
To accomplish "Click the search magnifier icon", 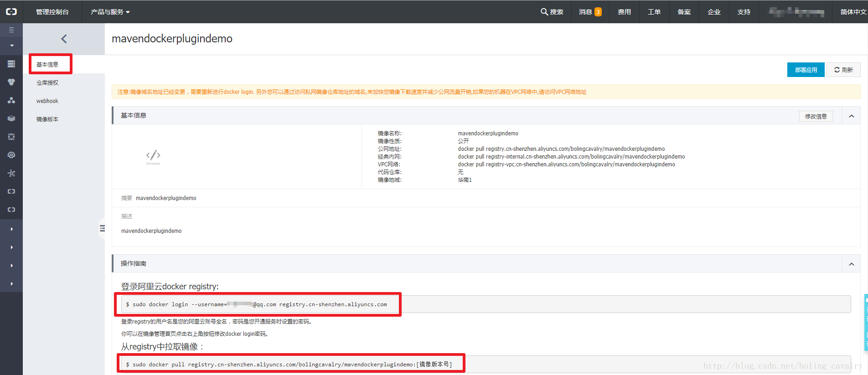I will (544, 12).
